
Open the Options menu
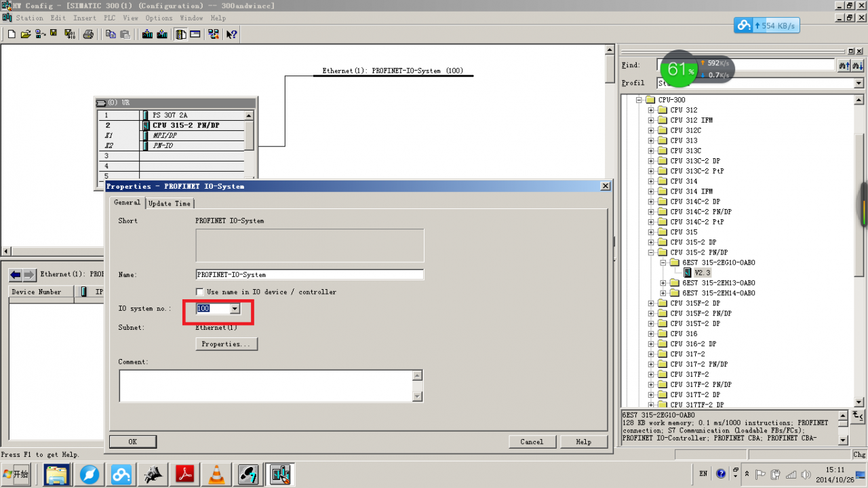click(x=159, y=18)
